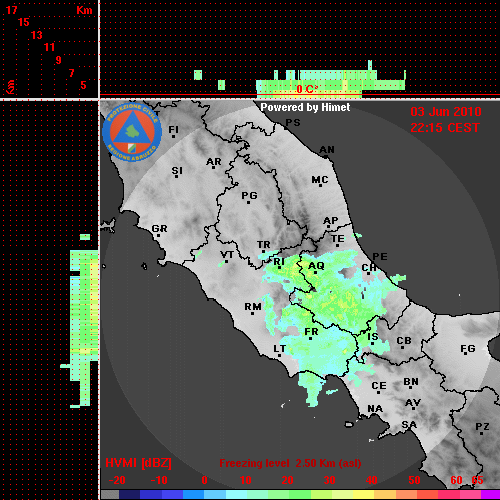The image size is (500, 500).
Task: Select the CH city label
Action: coord(369,268)
